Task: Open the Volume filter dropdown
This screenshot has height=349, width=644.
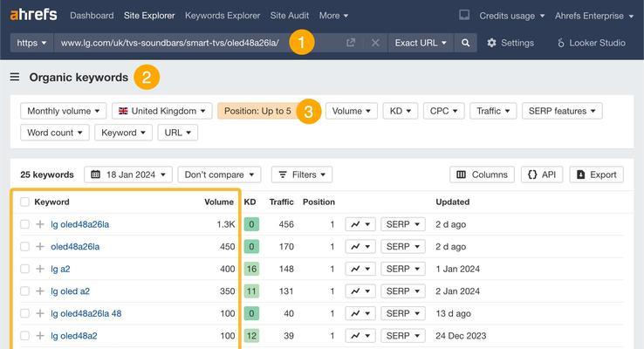Action: pos(351,111)
